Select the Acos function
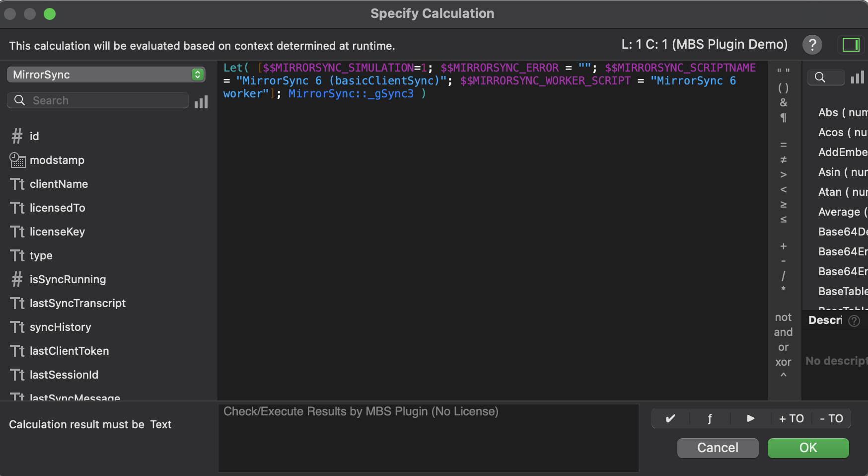Viewport: 868px width, 476px height. 843,132
